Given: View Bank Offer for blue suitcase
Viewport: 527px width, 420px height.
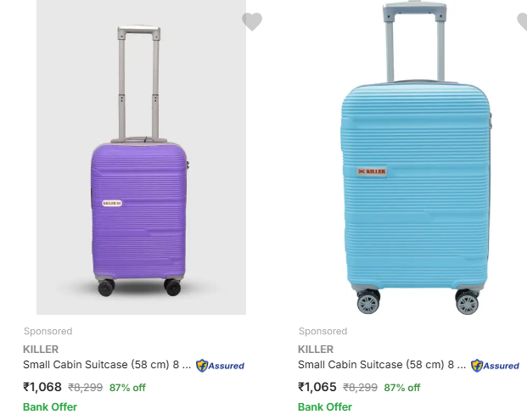Looking at the screenshot, I should [325, 407].
